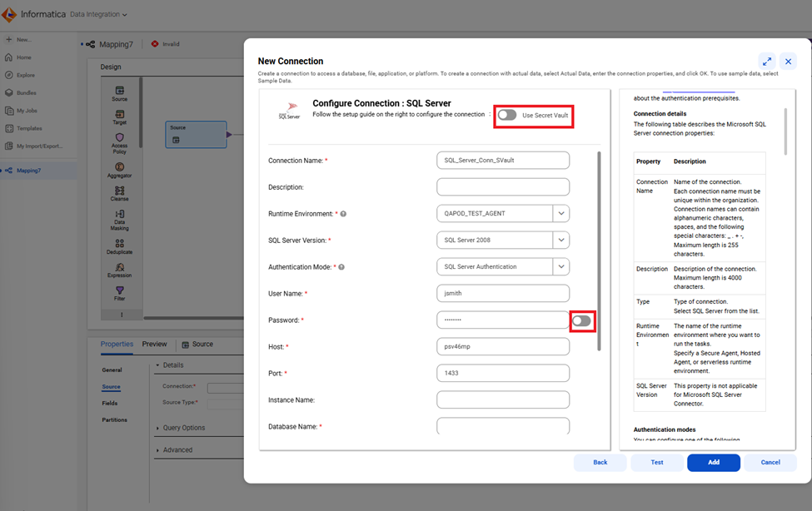812x511 pixels.
Task: Open the Data Integration product switcher
Action: (98, 14)
